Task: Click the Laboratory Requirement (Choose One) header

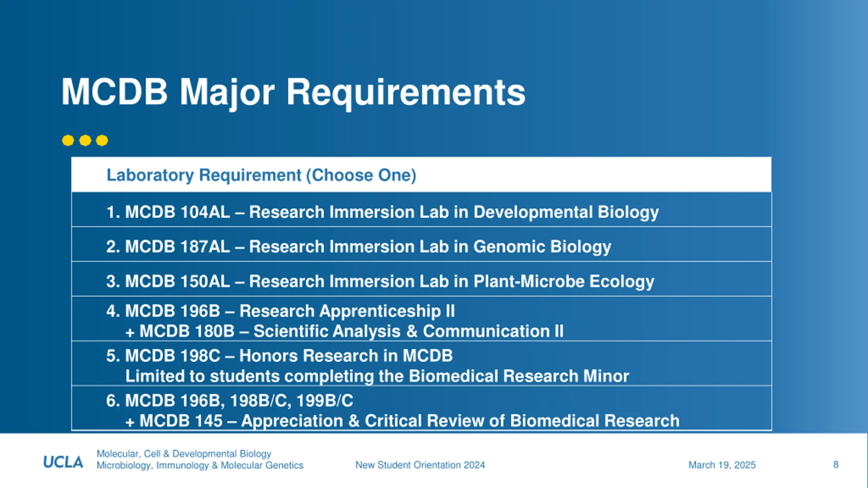Action: coord(261,175)
